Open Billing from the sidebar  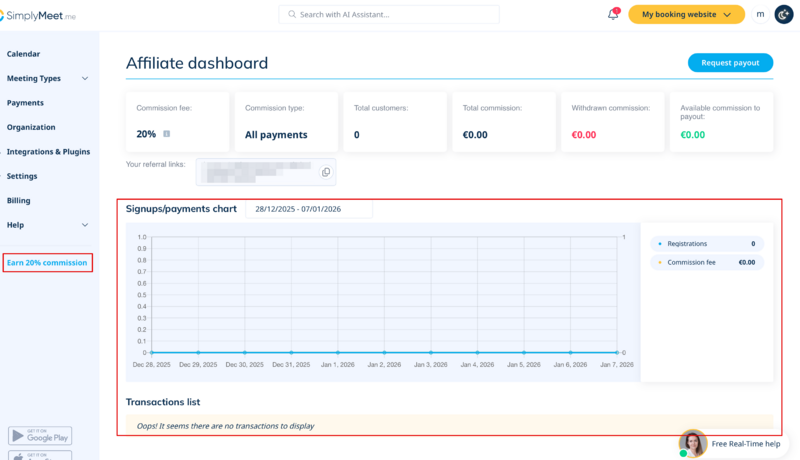click(19, 201)
